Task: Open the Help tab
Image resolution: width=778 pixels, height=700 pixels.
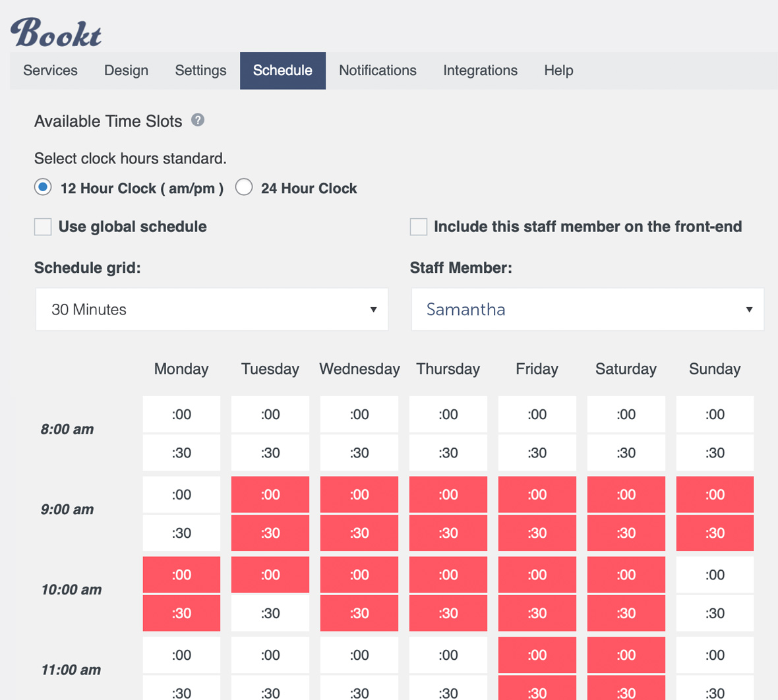Action: [x=558, y=71]
